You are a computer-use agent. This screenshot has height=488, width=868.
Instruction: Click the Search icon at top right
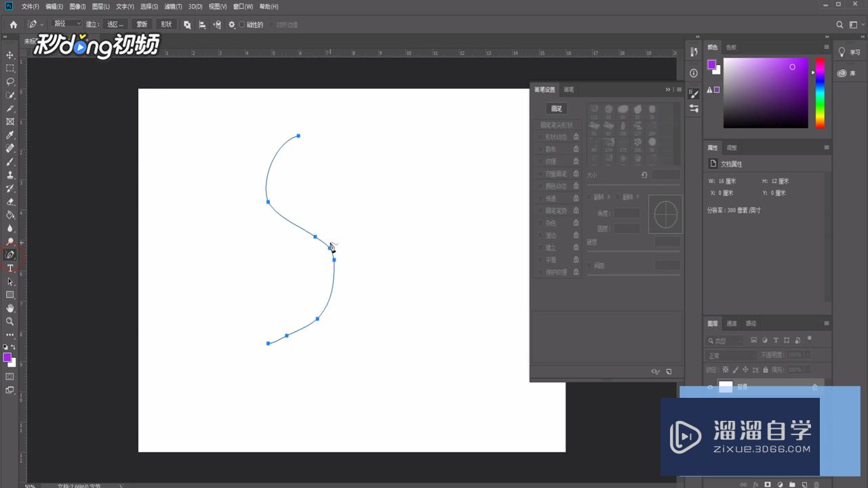(840, 24)
